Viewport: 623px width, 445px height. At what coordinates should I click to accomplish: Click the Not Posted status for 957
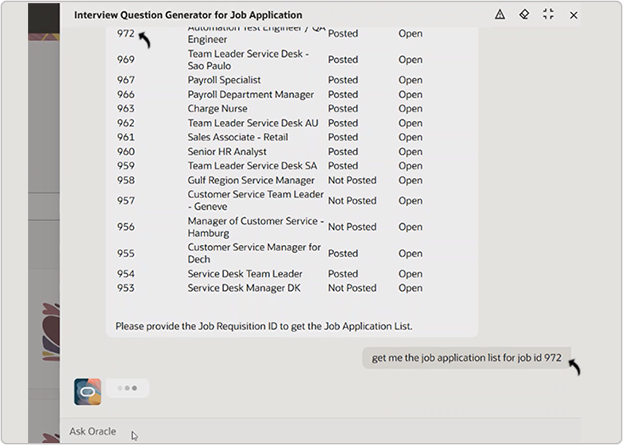point(352,201)
